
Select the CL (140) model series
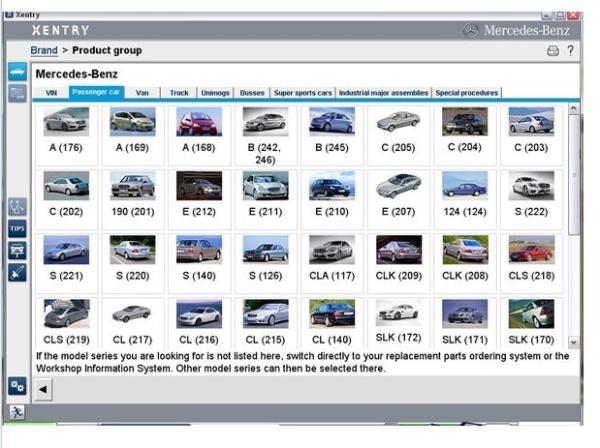[x=332, y=323]
